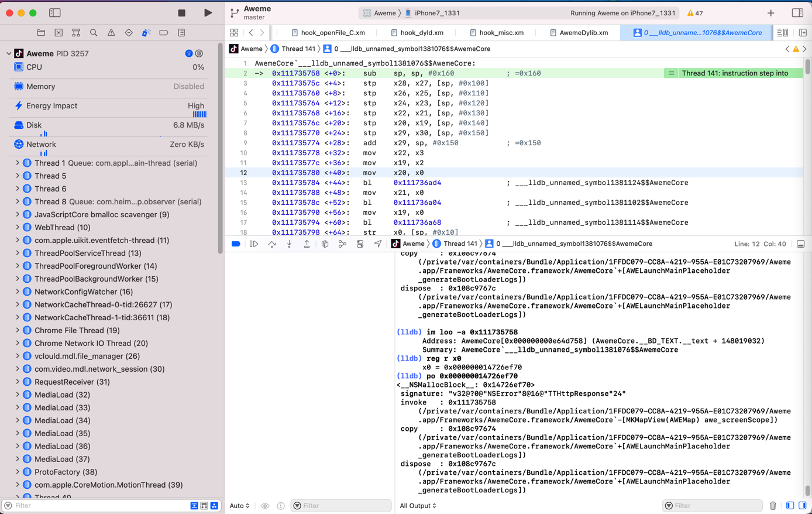
Task: Stop the running Aweme process
Action: pos(181,13)
